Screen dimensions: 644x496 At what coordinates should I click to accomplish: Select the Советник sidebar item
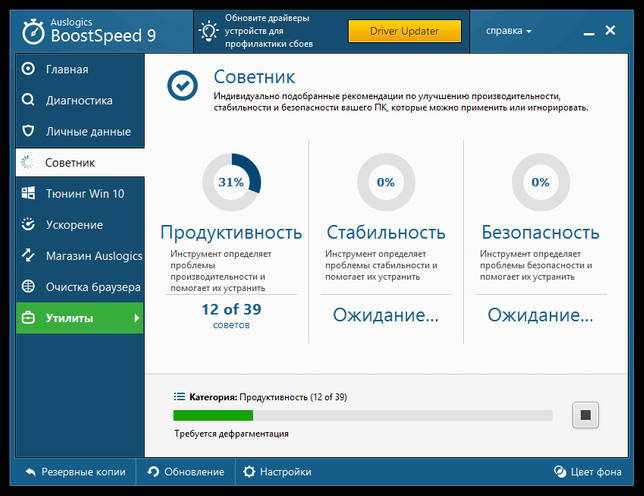coord(80,163)
